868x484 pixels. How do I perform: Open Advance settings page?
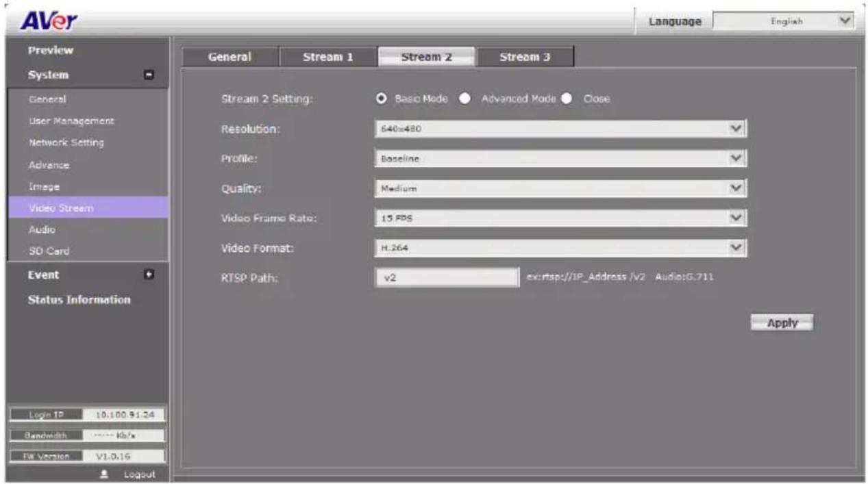[x=49, y=165]
